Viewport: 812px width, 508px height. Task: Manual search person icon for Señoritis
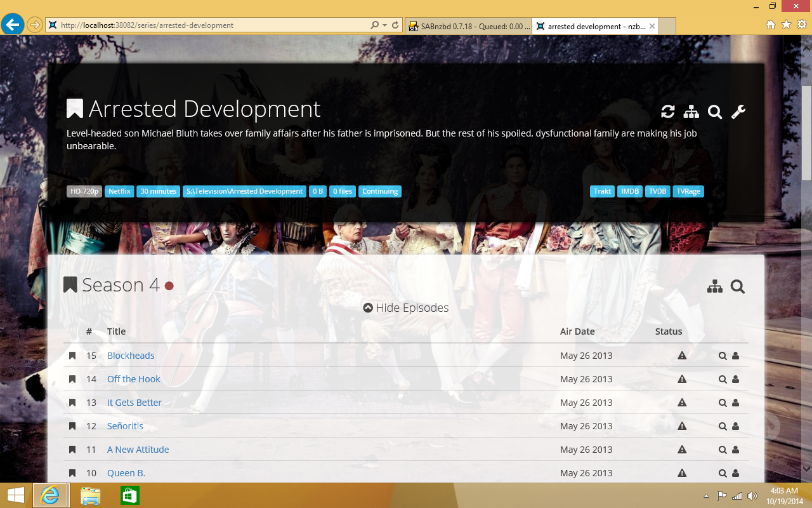(x=736, y=426)
